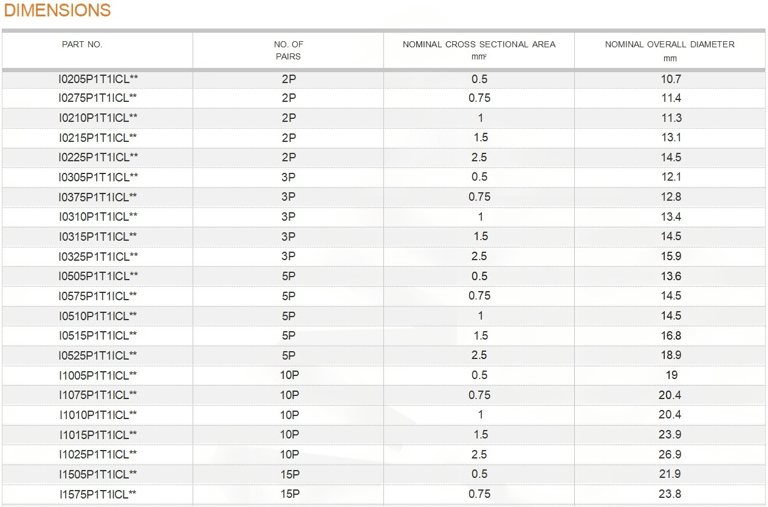Click the NO. OF PAIRS column header
768x507 pixels.
[x=288, y=50]
